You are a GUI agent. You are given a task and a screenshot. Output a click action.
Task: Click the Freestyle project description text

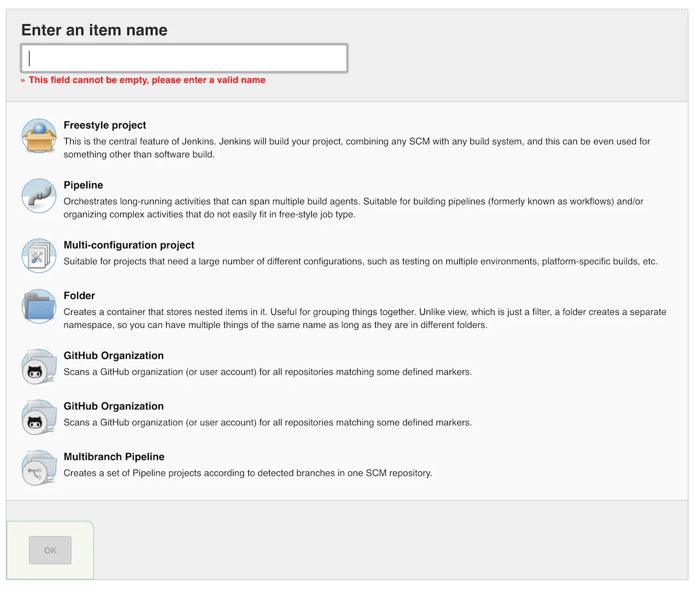[x=357, y=148]
